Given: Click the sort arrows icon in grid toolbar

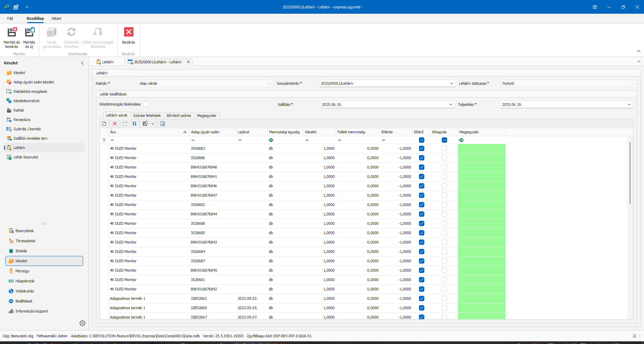Looking at the screenshot, I should tap(135, 124).
